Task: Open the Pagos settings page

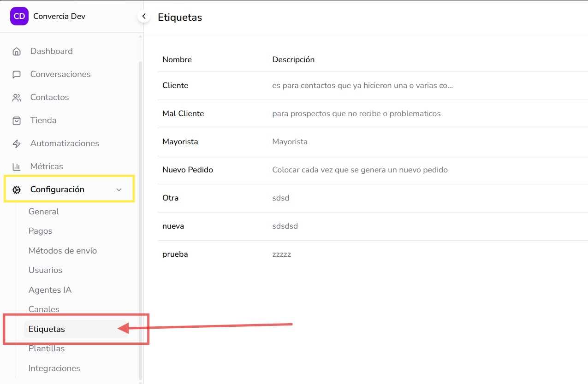Action: click(x=40, y=231)
